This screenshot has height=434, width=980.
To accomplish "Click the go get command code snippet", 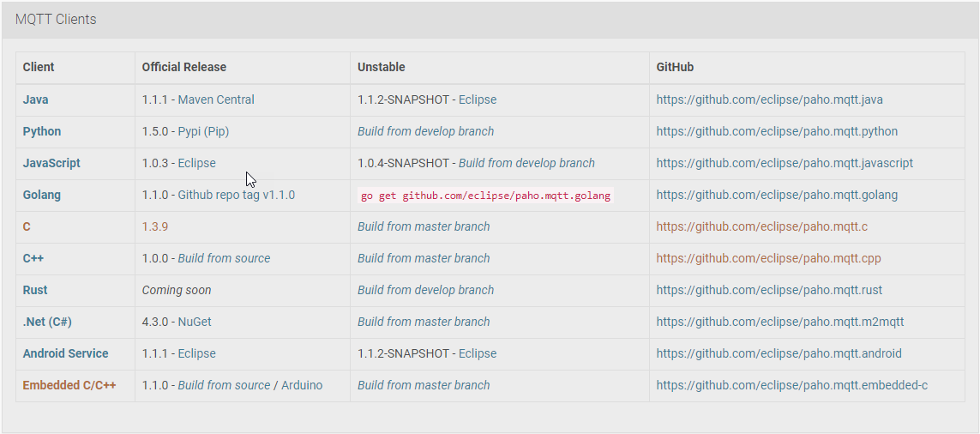I will (x=485, y=196).
